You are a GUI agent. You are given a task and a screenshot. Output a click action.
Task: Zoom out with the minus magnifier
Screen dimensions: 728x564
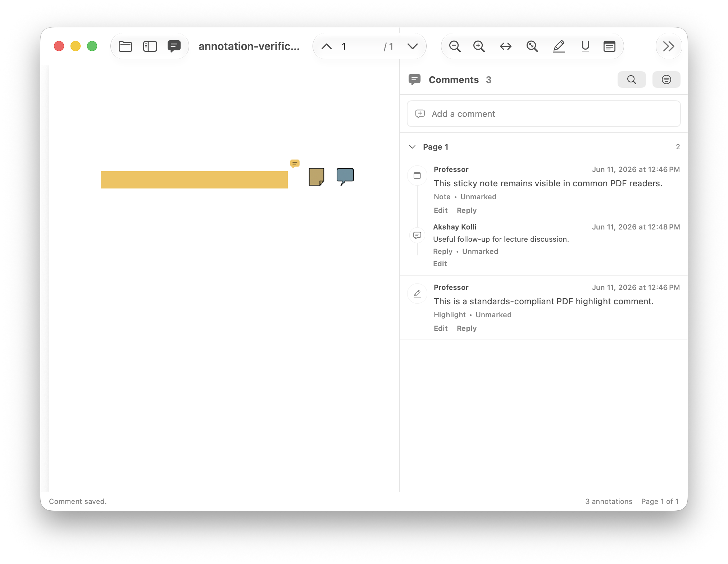(455, 46)
